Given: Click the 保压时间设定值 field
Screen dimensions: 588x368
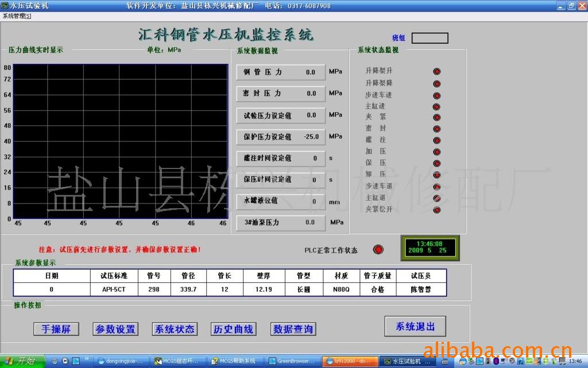Looking at the screenshot, I should (x=280, y=179).
